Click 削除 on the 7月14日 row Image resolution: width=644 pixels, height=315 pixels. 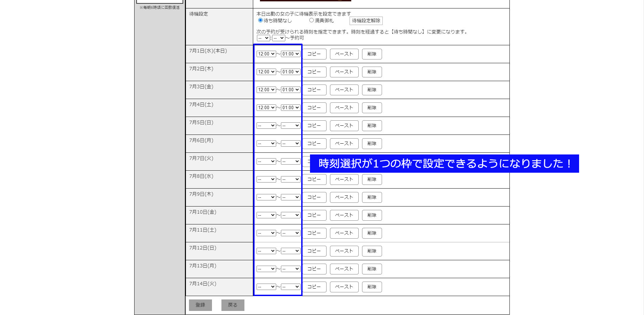click(372, 287)
